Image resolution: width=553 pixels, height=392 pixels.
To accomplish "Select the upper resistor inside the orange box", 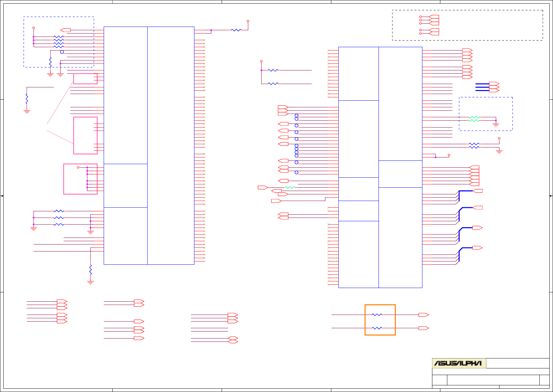I will click(377, 315).
